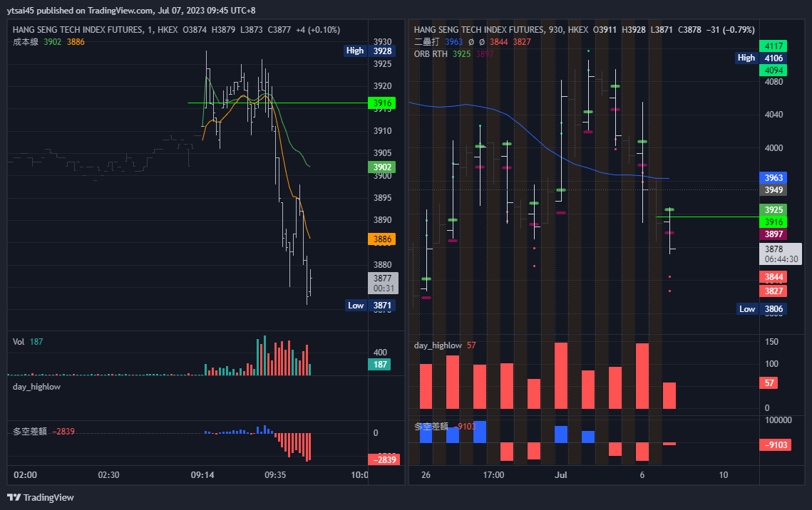Click the green 3916 label on right chart

click(774, 222)
